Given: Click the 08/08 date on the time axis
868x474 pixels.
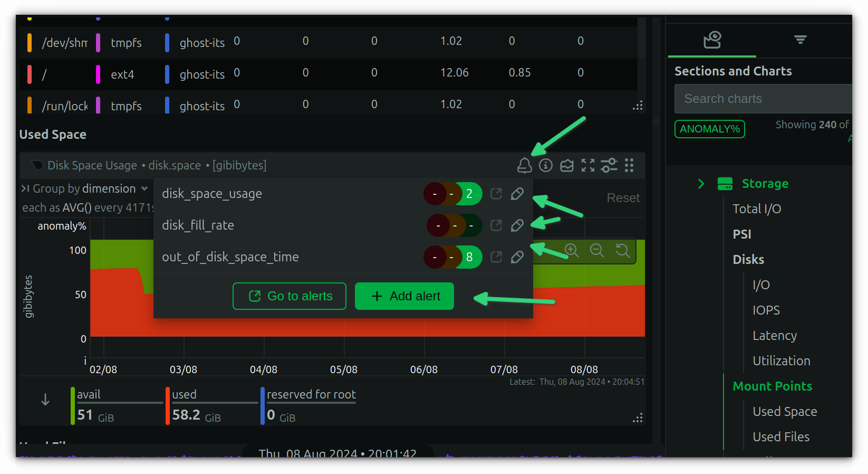Looking at the screenshot, I should click(x=584, y=369).
